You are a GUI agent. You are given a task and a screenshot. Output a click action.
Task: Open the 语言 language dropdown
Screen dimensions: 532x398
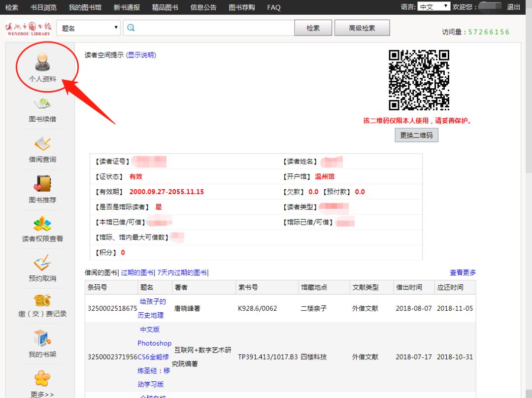coord(433,7)
